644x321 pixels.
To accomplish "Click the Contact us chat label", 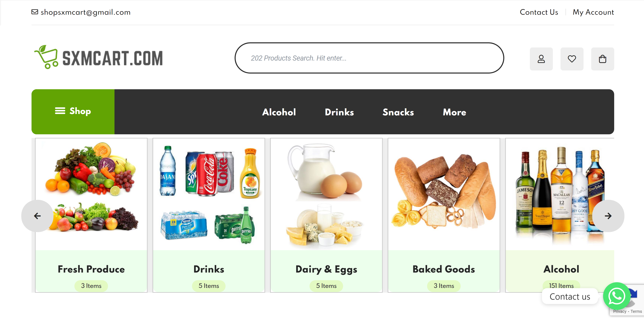I will coord(570,296).
